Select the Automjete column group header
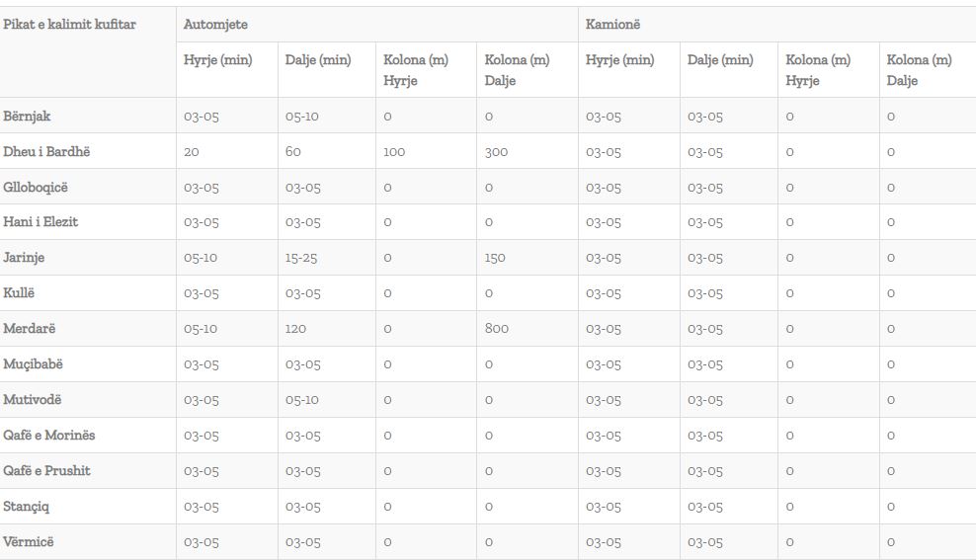976x560 pixels. click(x=215, y=25)
